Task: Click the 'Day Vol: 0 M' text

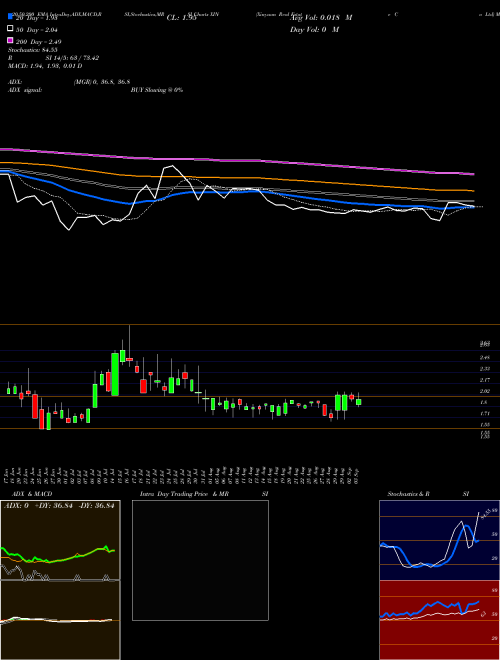Action: (314, 29)
